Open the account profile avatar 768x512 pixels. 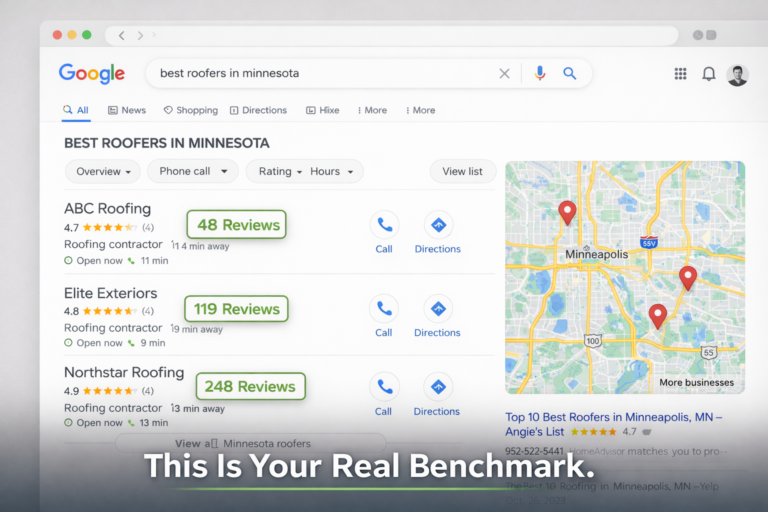(x=737, y=75)
